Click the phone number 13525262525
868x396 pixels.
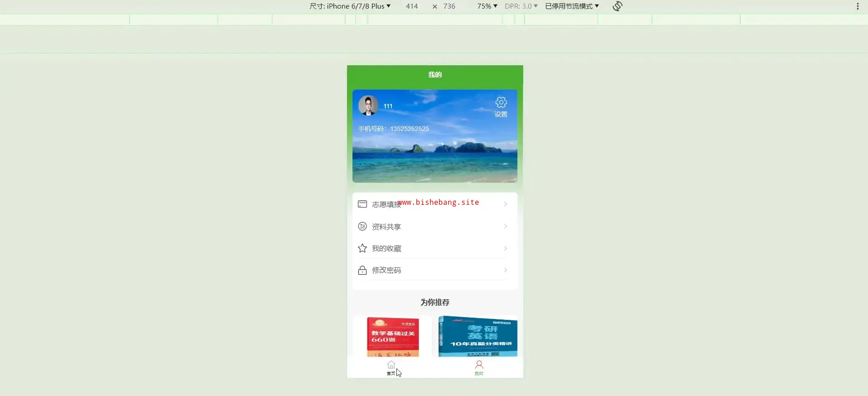click(x=410, y=129)
